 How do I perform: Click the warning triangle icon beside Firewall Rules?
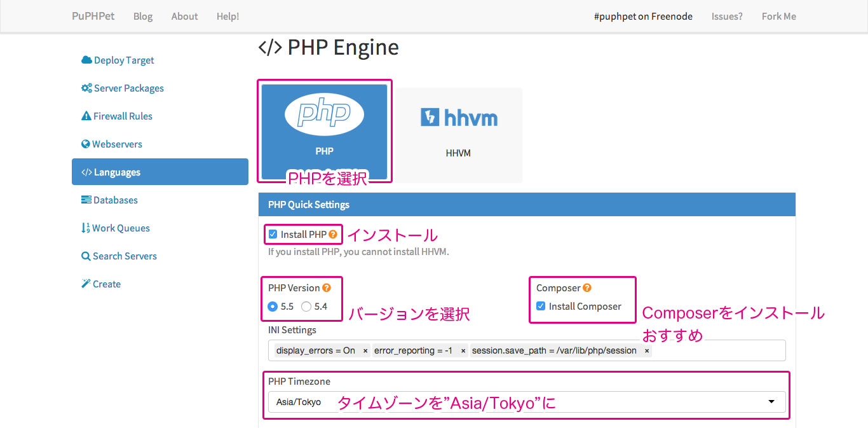pos(86,116)
